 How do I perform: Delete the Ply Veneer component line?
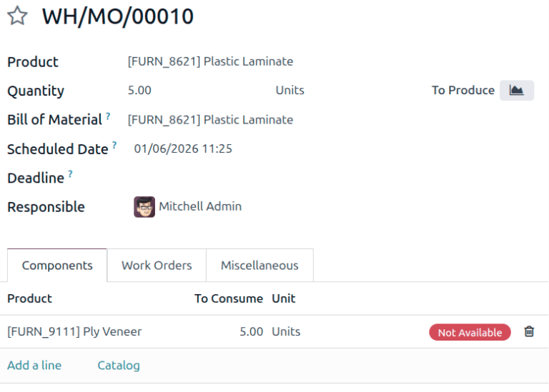529,331
